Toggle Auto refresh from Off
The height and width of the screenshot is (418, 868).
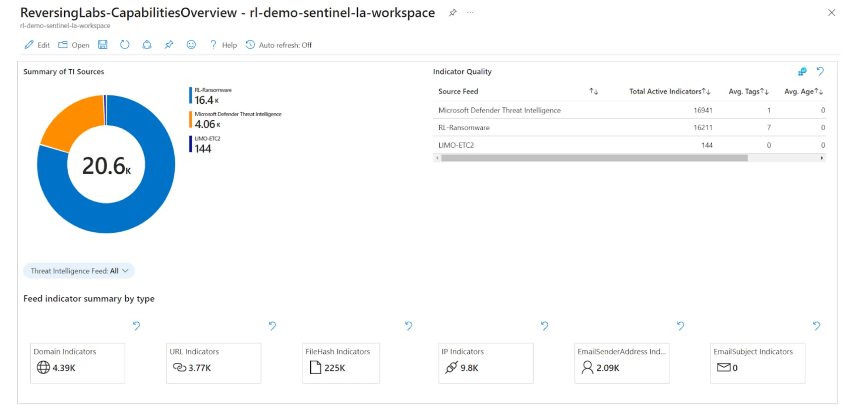coord(279,45)
